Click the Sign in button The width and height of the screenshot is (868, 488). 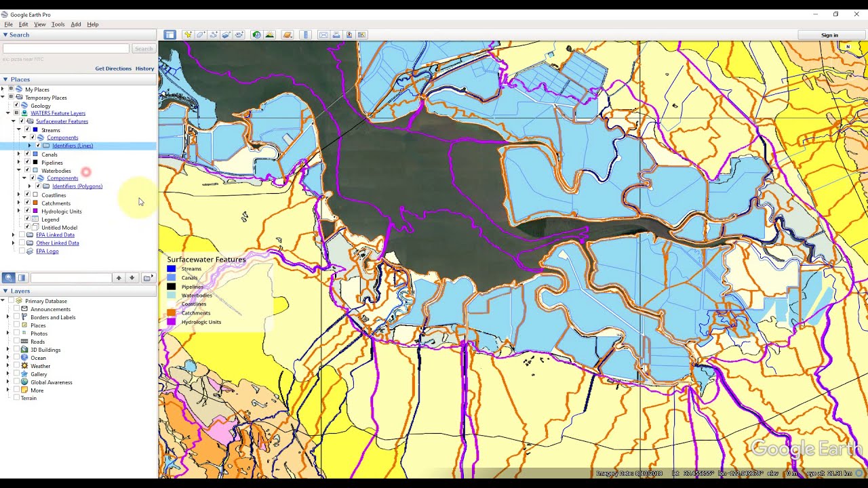(x=829, y=35)
